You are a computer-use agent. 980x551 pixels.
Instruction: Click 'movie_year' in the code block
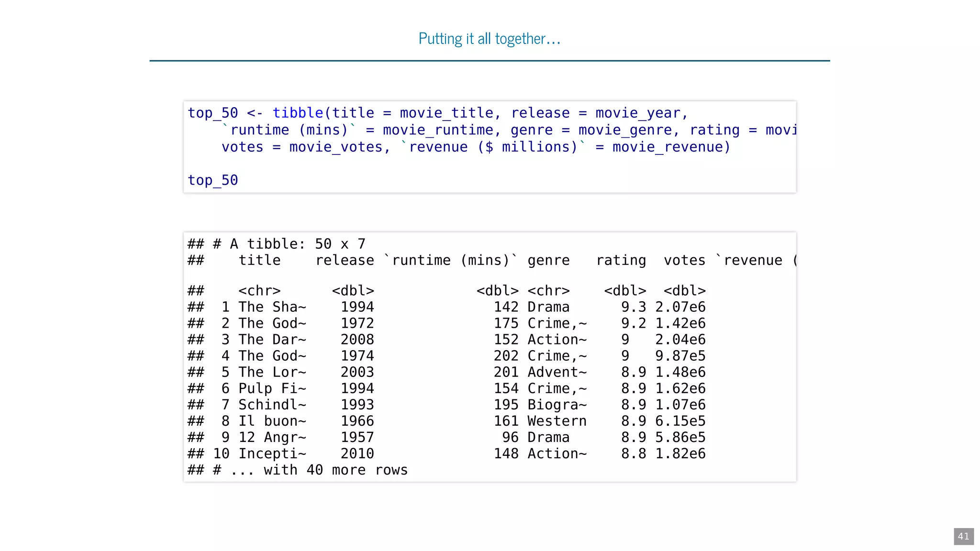pos(638,113)
